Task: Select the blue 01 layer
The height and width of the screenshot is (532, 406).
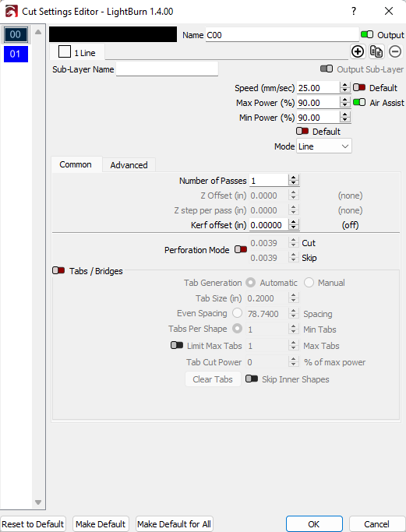Action: coord(16,54)
